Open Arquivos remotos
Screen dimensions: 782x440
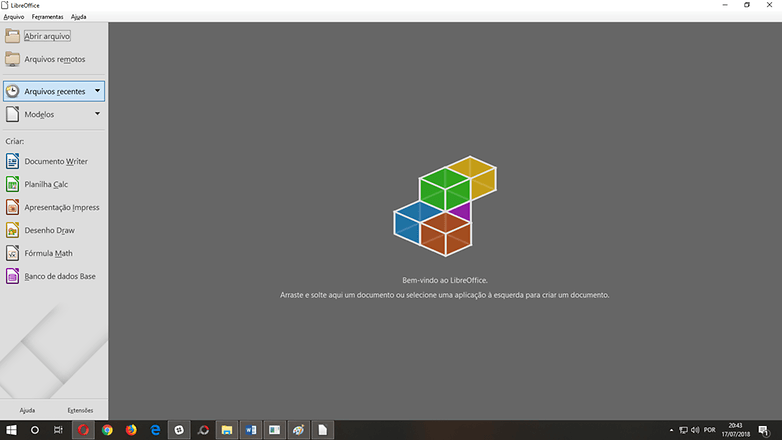[x=45, y=59]
